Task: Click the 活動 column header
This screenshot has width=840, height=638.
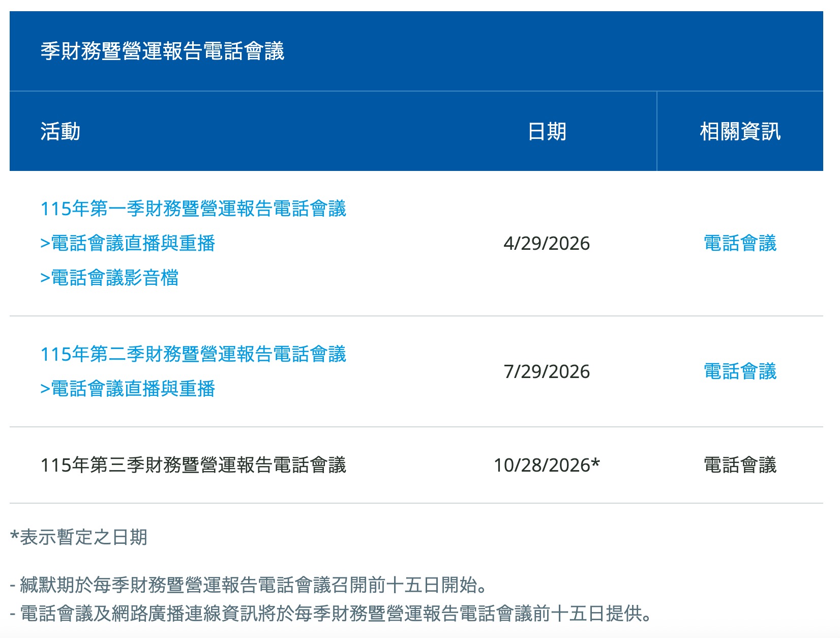Action: pos(61,131)
